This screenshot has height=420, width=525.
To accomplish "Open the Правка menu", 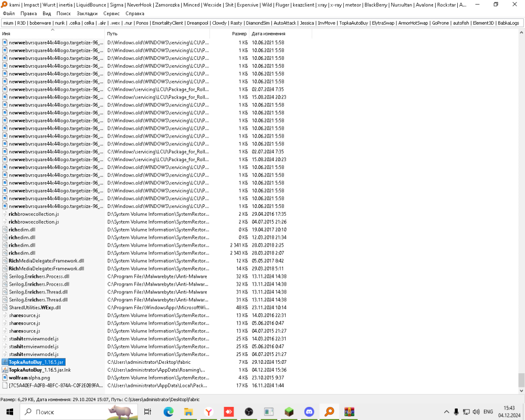I will (28, 14).
